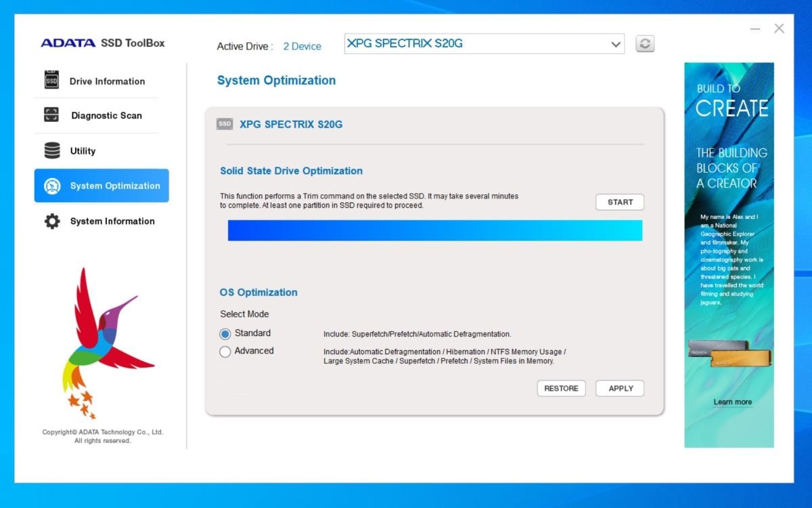Open the Active Drive dropdown
The image size is (812, 508).
pos(484,44)
